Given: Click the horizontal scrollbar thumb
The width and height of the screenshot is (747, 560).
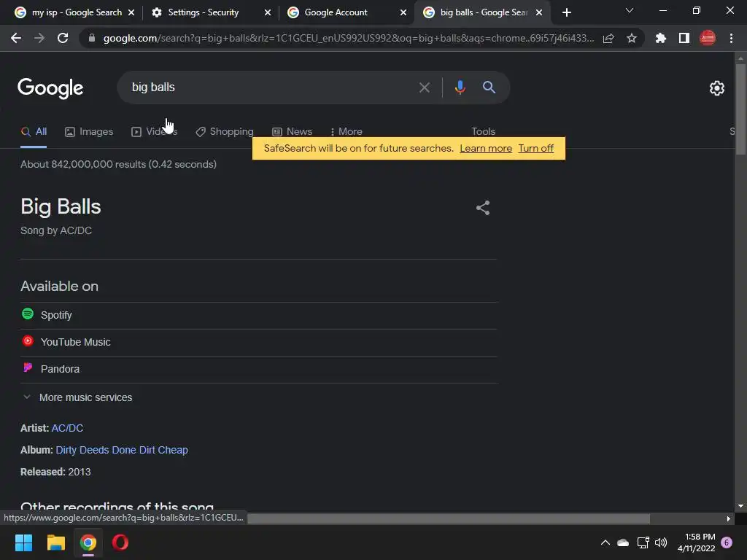Looking at the screenshot, I should click(x=449, y=518).
